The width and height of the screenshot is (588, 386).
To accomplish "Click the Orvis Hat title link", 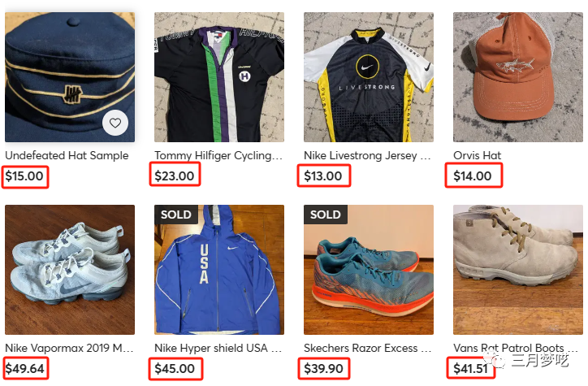I will (x=477, y=155).
